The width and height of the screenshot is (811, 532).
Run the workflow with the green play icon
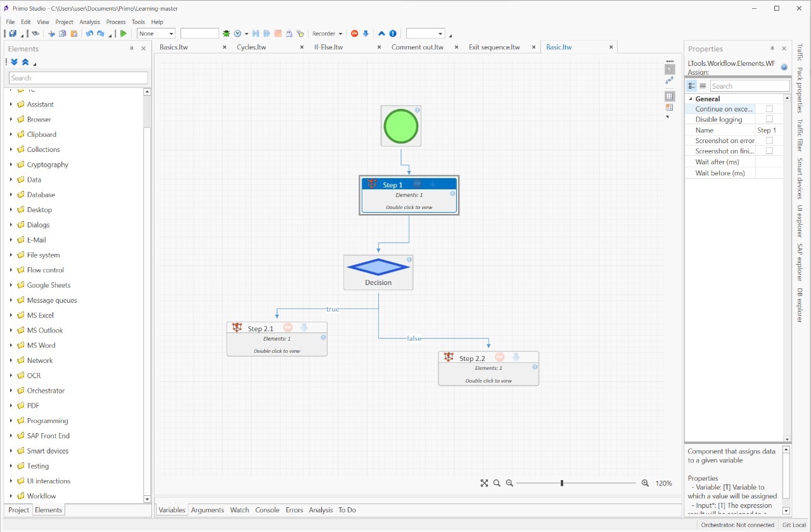124,34
